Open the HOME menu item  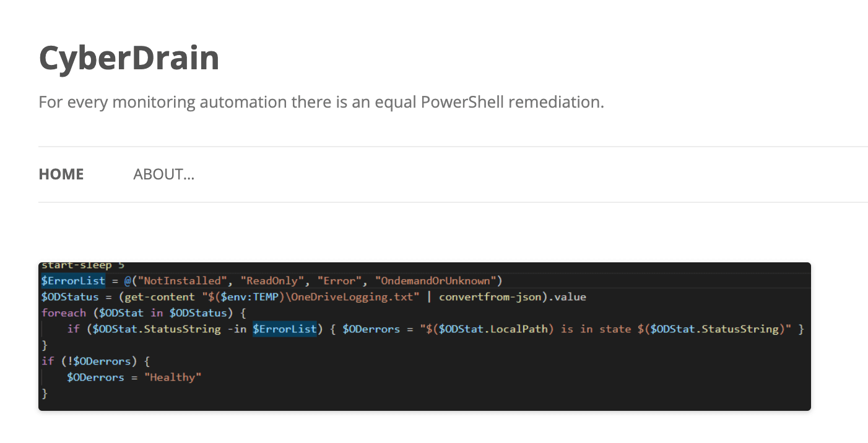61,174
